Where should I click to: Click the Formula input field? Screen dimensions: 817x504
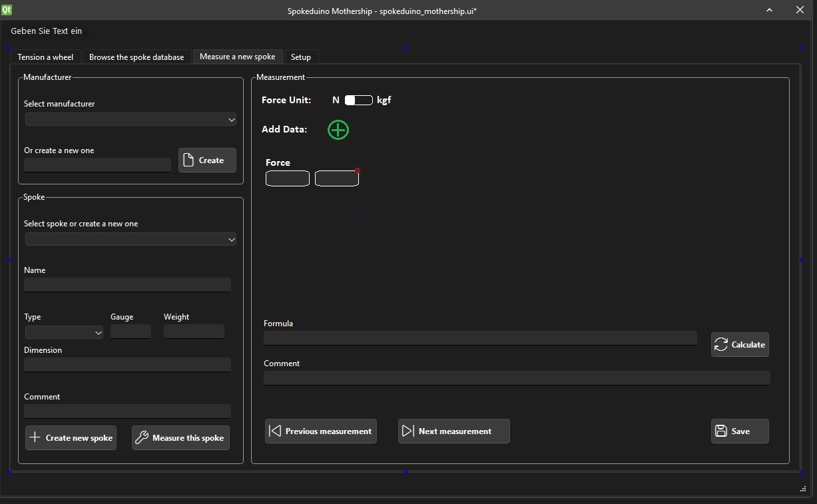click(480, 338)
